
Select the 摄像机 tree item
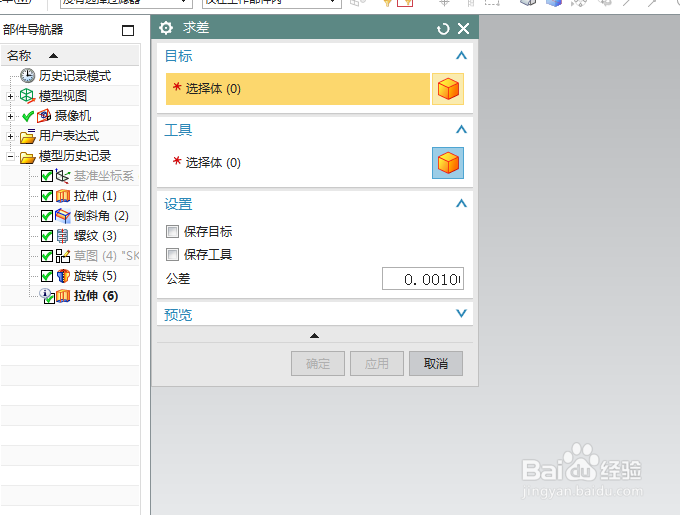72,116
